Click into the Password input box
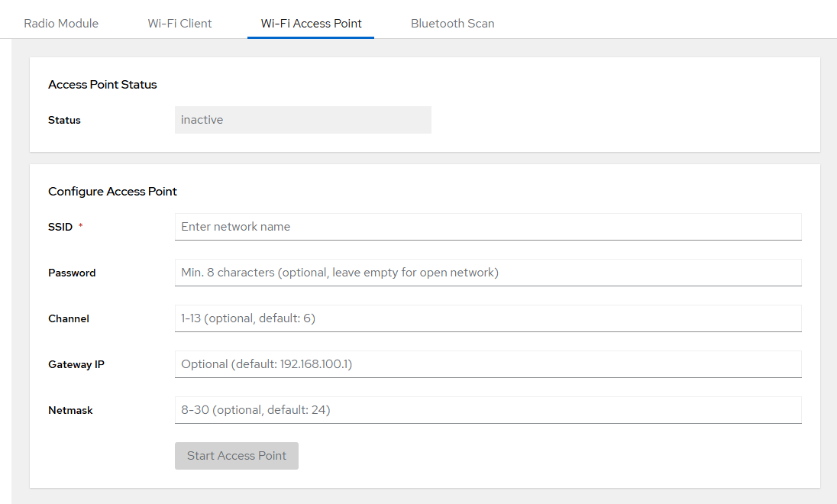The width and height of the screenshot is (837, 504). (487, 273)
